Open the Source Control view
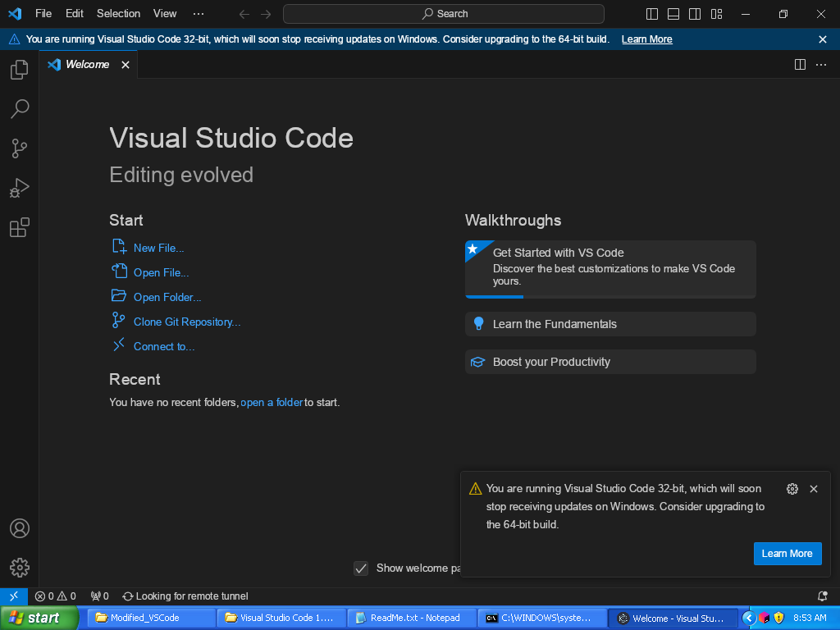 [x=20, y=148]
